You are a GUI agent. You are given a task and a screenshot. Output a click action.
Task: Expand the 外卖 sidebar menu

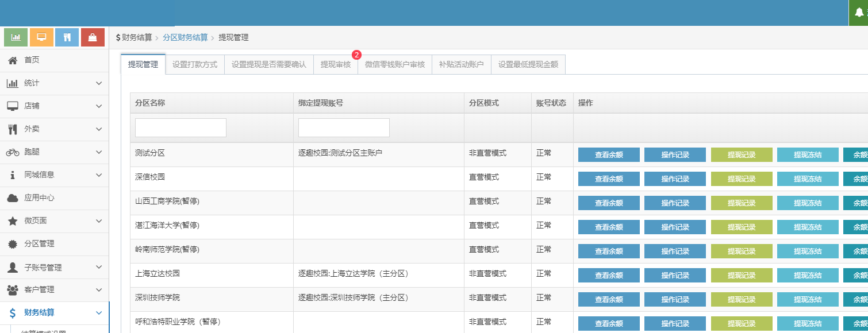[x=99, y=129]
